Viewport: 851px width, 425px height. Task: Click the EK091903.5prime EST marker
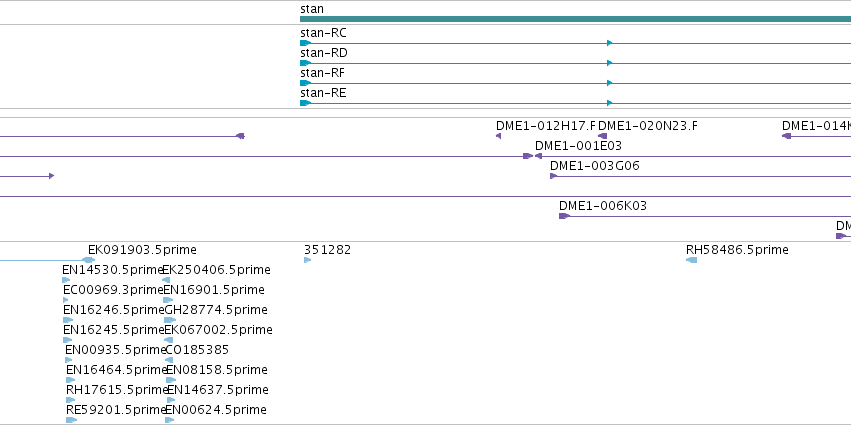coord(88,260)
